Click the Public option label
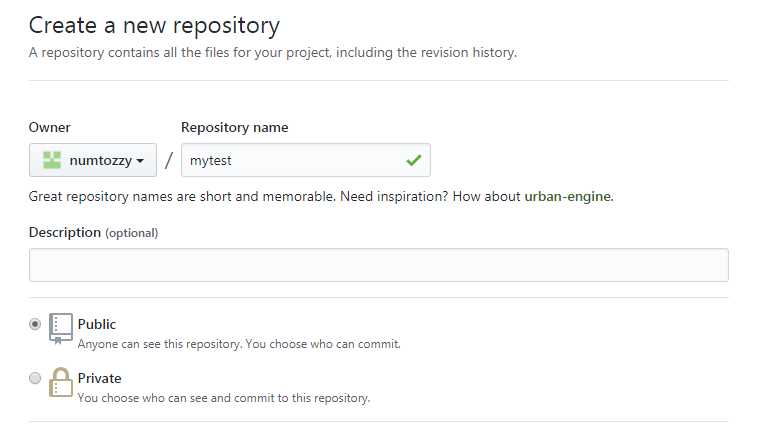Image resolution: width=778 pixels, height=429 pixels. pos(97,324)
